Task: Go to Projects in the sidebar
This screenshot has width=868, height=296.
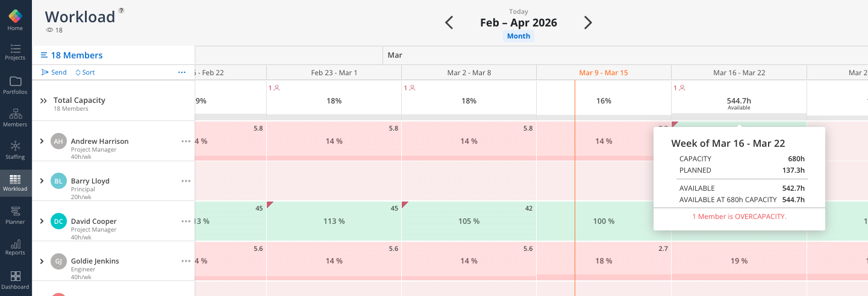Action: (x=16, y=52)
